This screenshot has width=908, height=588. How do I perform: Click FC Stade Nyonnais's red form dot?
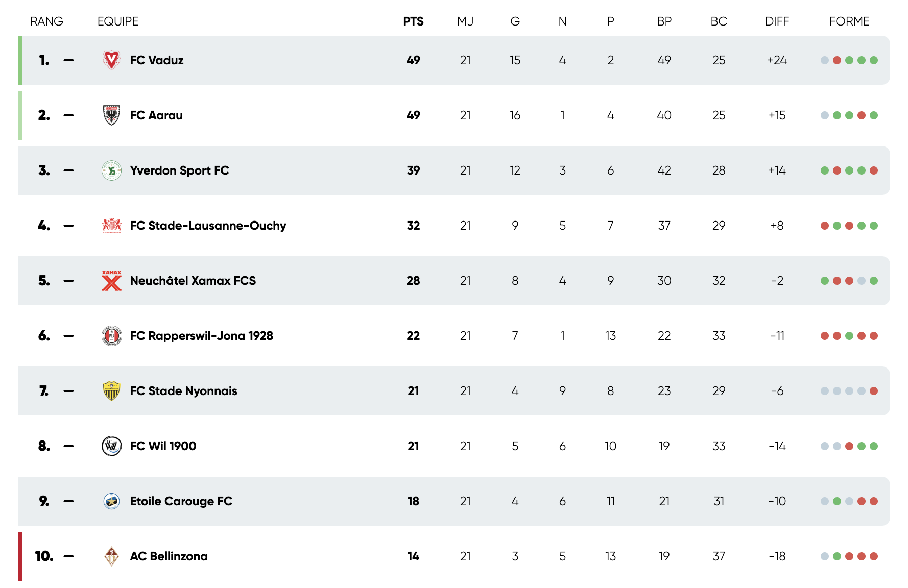pos(874,391)
